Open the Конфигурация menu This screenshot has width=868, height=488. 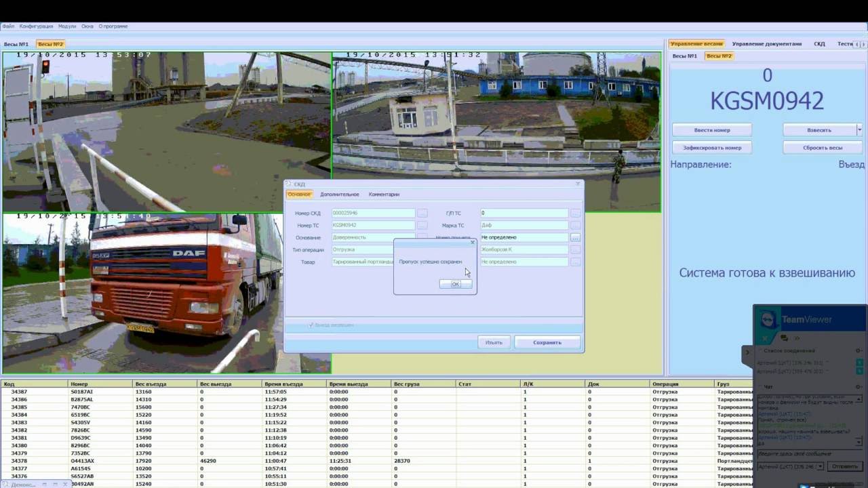coord(36,26)
